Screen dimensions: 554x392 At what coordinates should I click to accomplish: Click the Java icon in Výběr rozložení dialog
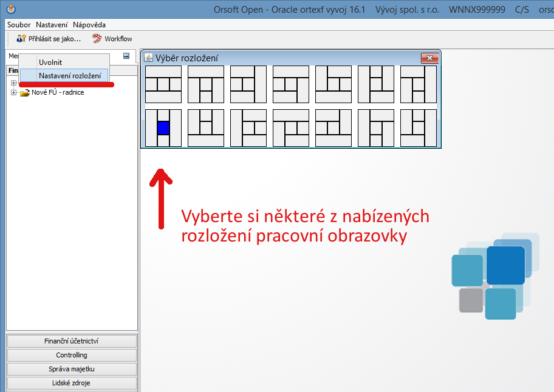[x=148, y=58]
